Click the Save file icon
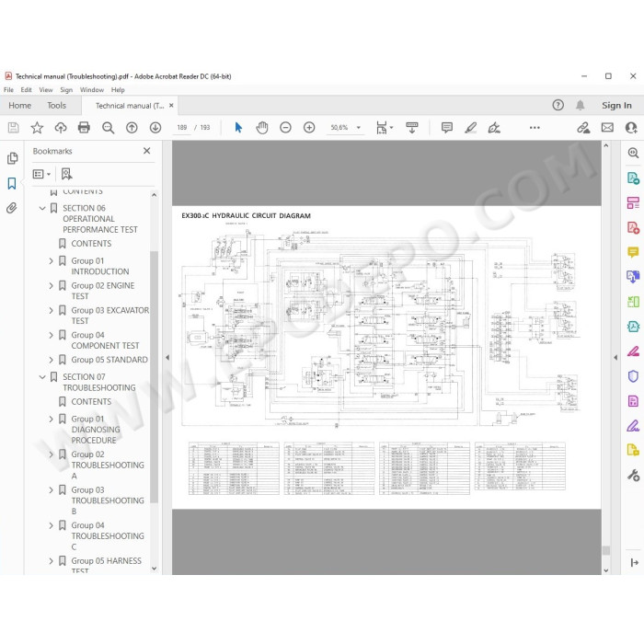644x644 pixels. coord(13,128)
